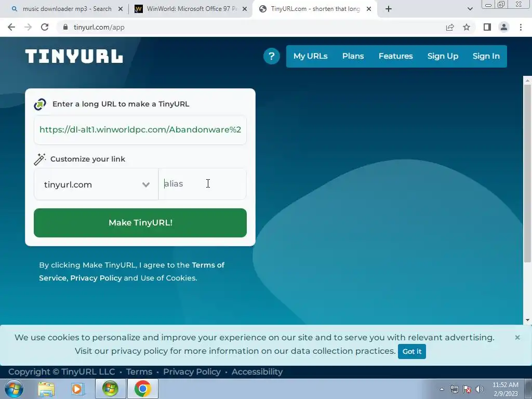Click the magic wand Customize icon
The height and width of the screenshot is (399, 532).
(39, 159)
